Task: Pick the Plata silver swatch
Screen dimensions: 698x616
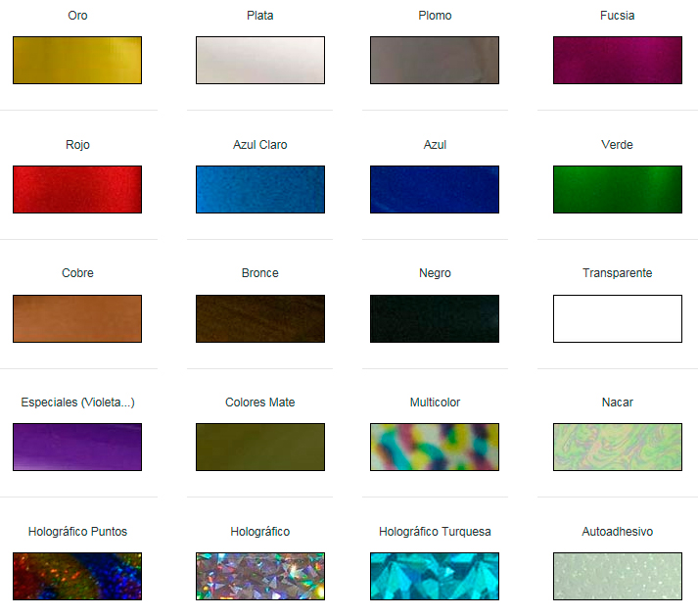Action: 260,60
